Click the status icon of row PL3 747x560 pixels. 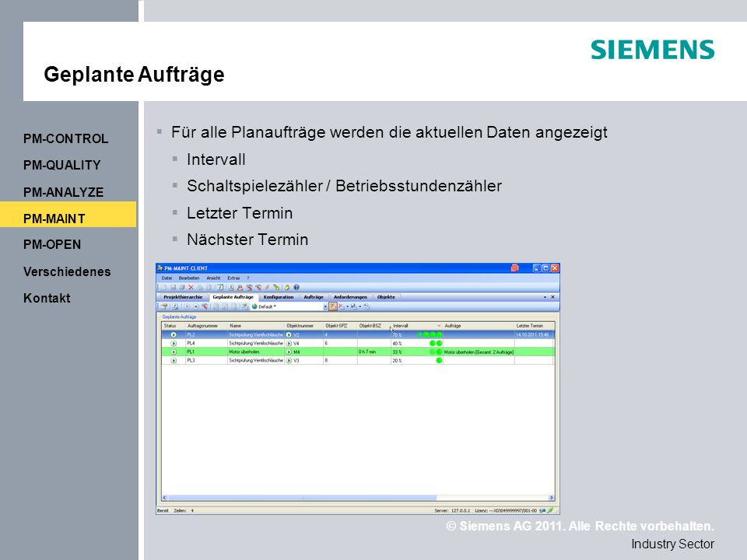click(x=174, y=360)
